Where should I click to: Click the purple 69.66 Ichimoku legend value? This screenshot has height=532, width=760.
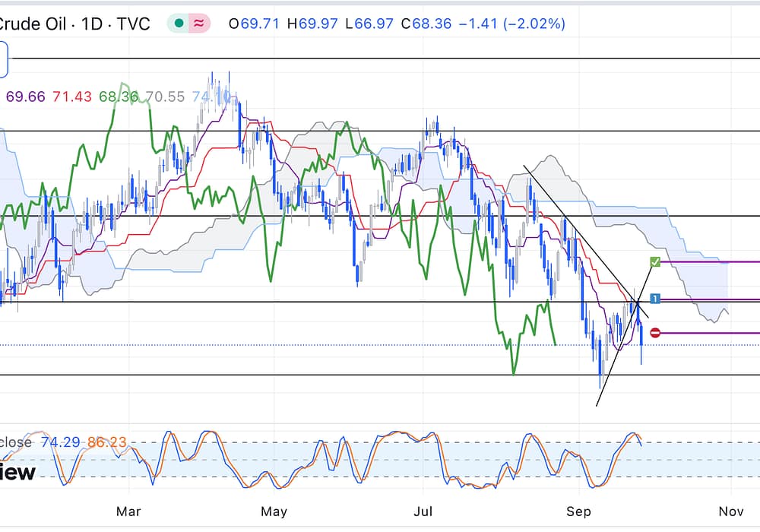26,97
